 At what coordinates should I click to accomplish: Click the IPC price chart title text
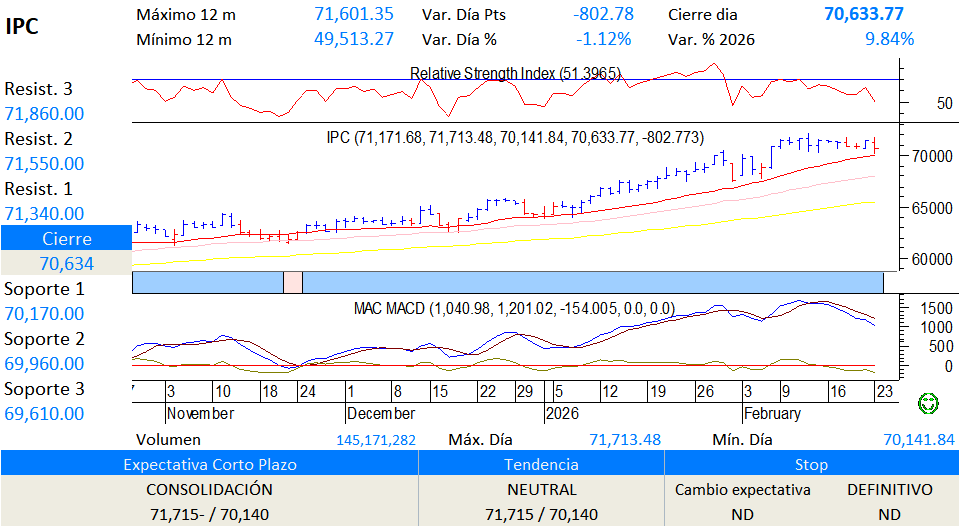[515, 137]
